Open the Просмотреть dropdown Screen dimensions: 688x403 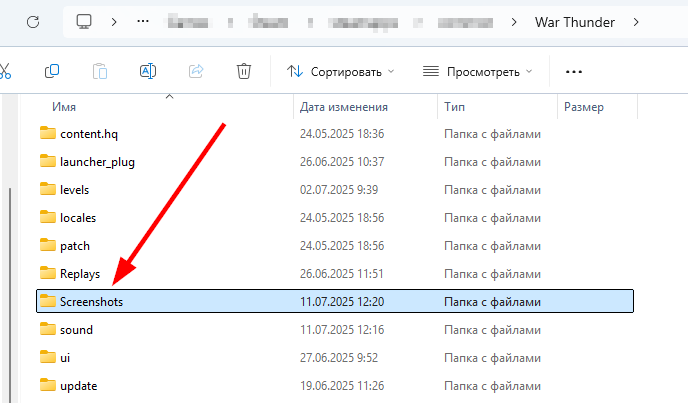477,72
